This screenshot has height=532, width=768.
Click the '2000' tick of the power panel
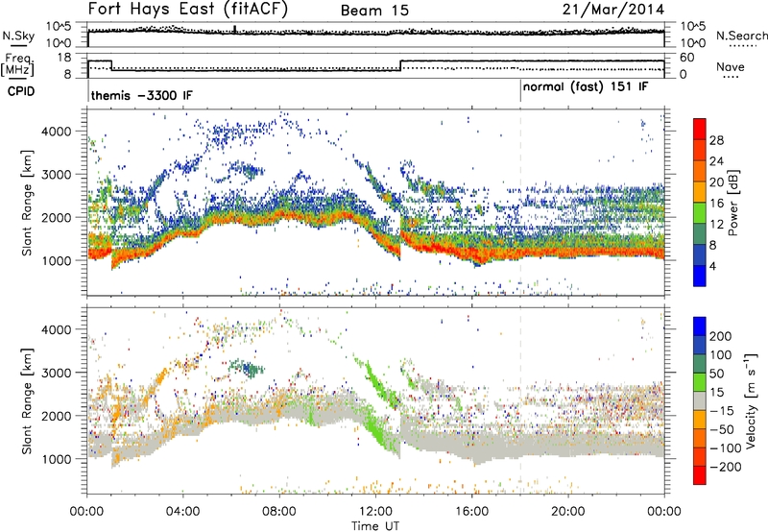(x=57, y=217)
